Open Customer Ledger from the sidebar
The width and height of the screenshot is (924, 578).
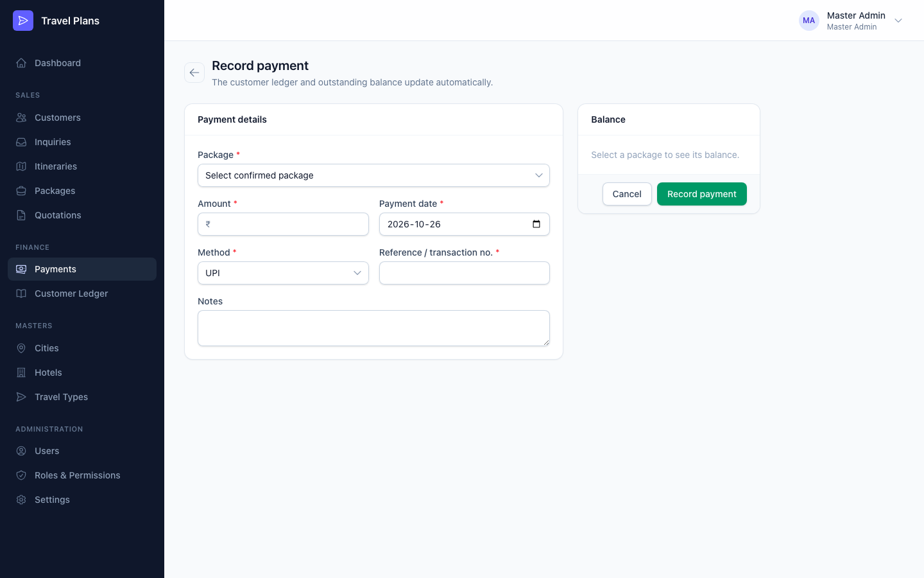82,293
